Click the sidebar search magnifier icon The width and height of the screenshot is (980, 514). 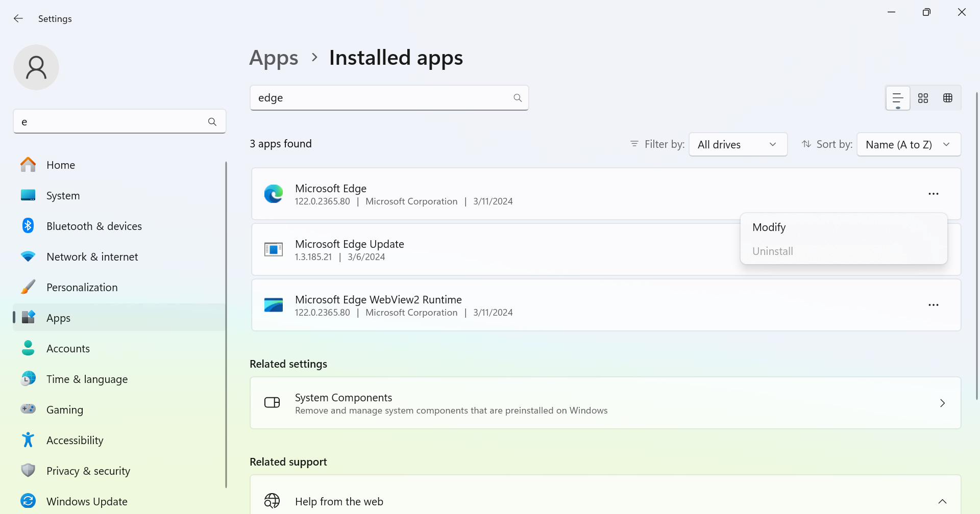pos(212,122)
